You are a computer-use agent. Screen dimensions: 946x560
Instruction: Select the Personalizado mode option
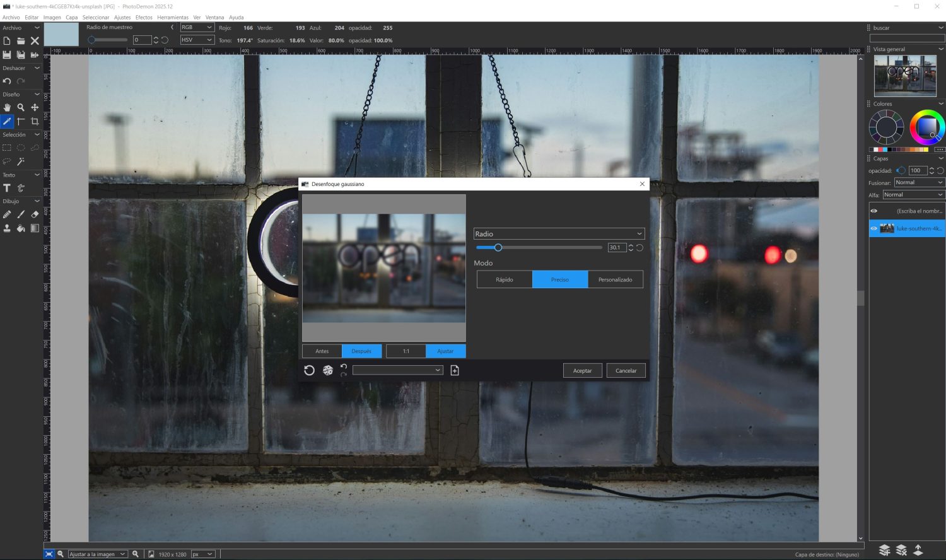[x=615, y=279]
